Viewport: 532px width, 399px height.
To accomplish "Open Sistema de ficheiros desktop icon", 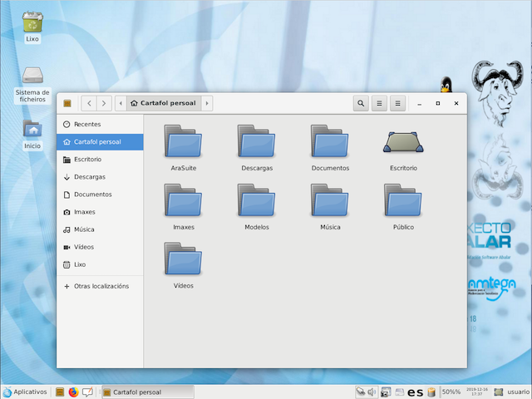I will 32,79.
